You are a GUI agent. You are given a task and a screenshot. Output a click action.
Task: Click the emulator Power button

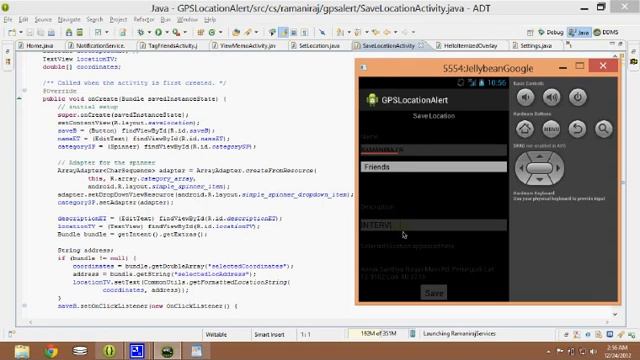578,97
